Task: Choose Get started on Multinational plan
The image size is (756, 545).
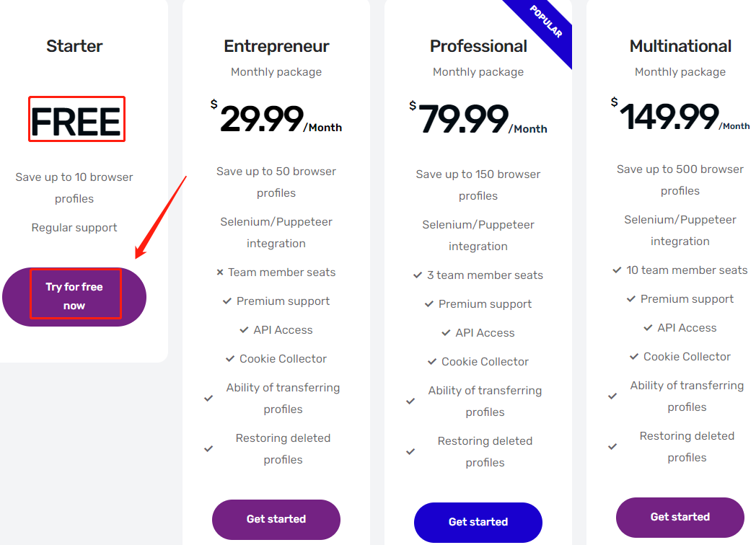Action: (x=680, y=517)
